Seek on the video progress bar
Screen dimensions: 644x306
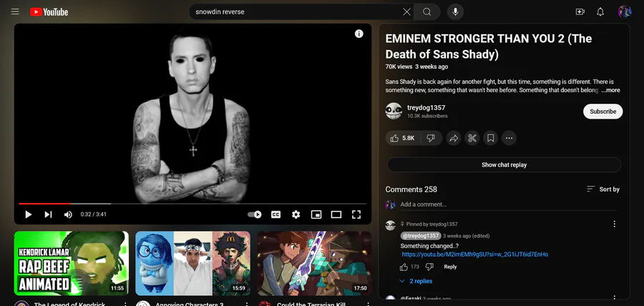(x=192, y=204)
